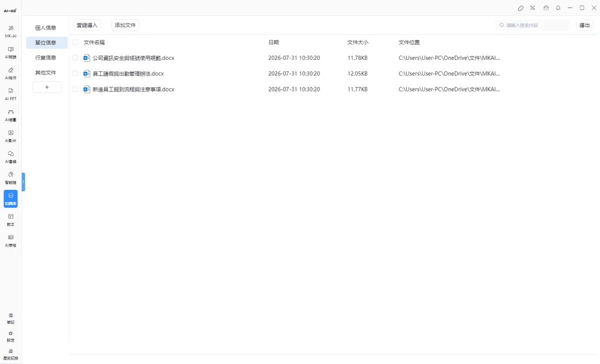600x364 pixels.
Task: Open the AI繪圖 drawing tool
Action: (x=10, y=115)
